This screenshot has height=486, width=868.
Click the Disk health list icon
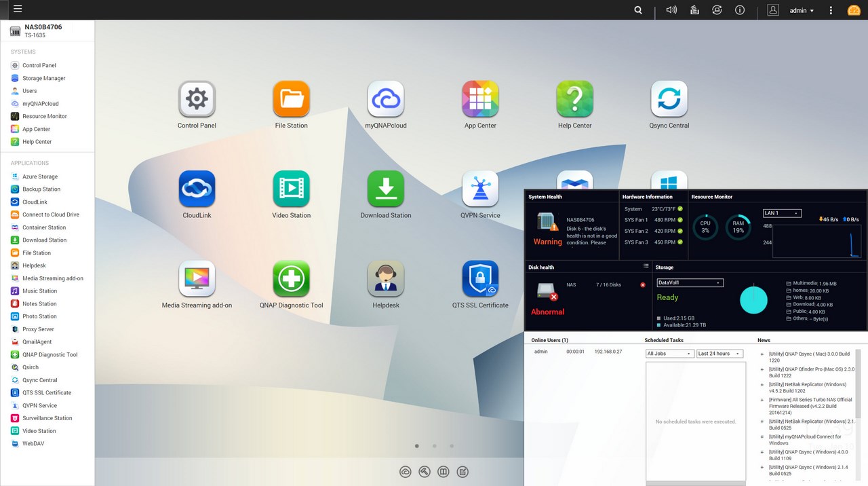(646, 266)
